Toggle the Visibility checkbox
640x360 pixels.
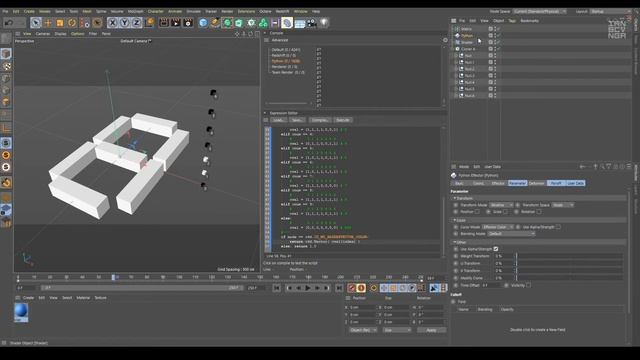tap(528, 285)
